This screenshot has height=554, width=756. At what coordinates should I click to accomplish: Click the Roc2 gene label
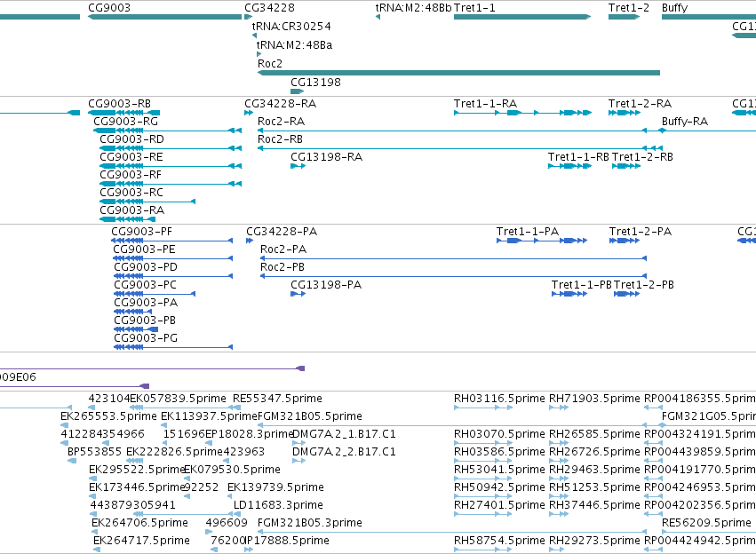(269, 64)
